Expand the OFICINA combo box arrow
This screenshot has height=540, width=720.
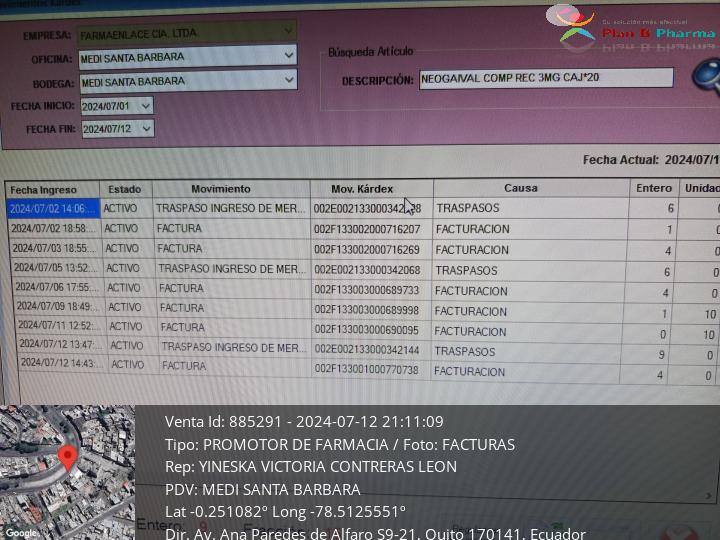click(x=288, y=56)
